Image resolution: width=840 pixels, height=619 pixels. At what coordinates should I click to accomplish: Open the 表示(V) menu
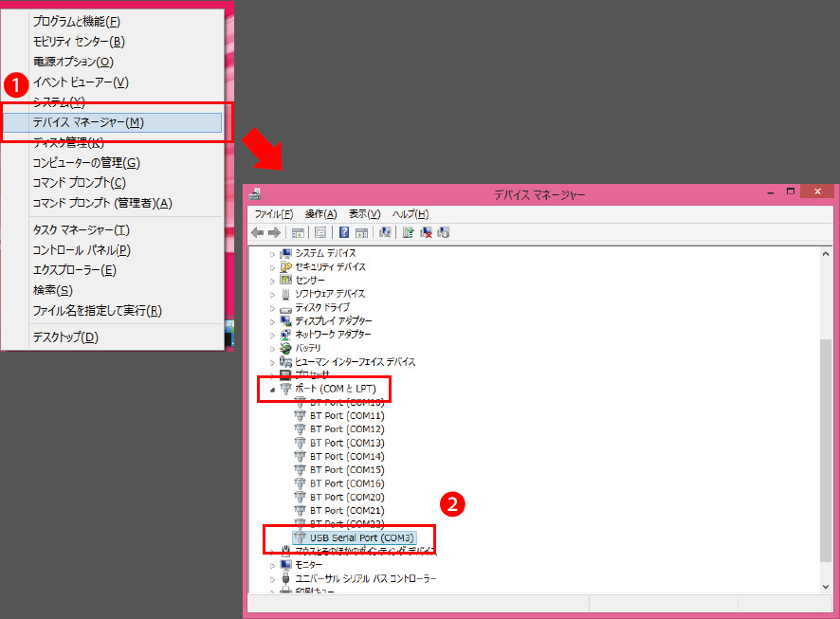364,214
